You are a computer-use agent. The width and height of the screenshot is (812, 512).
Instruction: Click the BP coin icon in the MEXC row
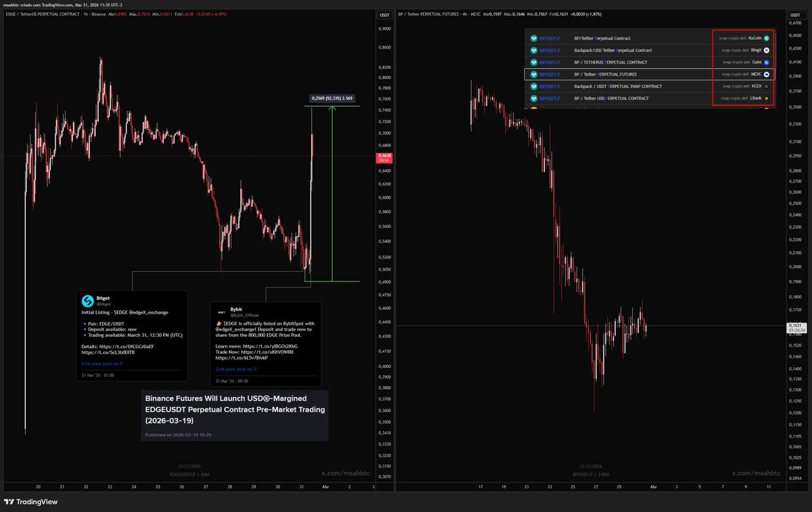coord(533,74)
